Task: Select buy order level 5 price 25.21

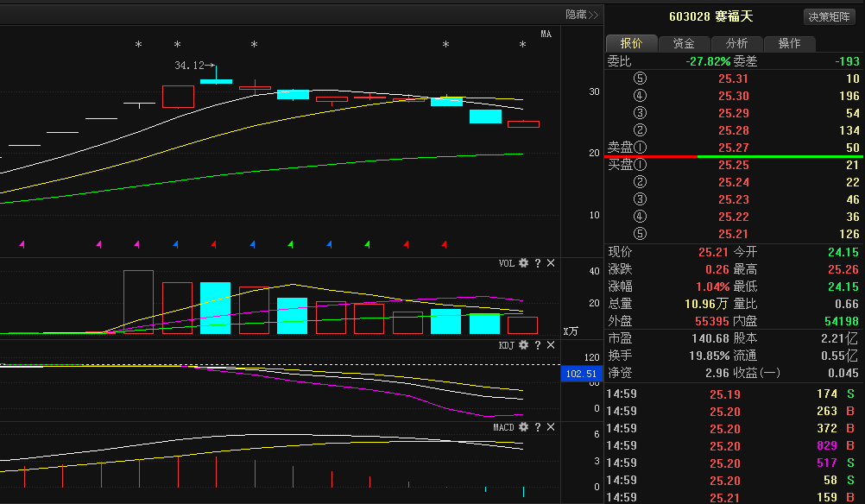Action: 733,234
